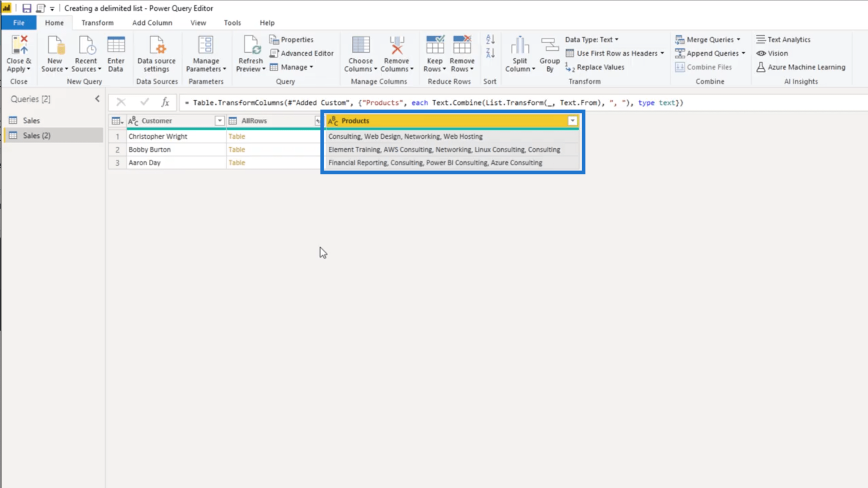The image size is (868, 488).
Task: Click the Close & Apply icon
Action: (19, 45)
